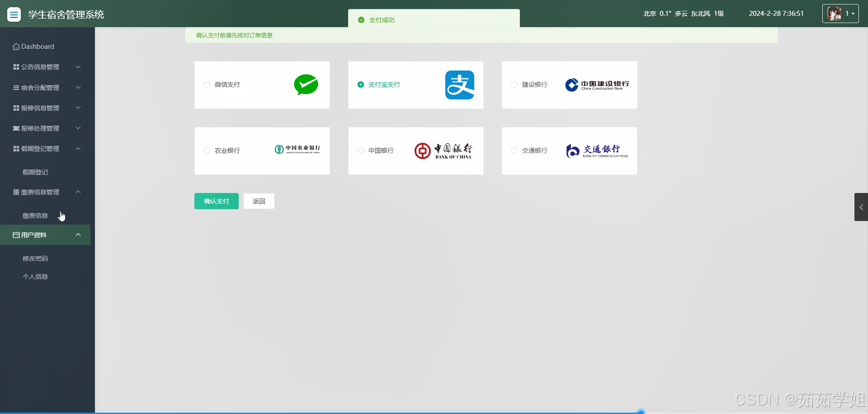
Task: Select the 农业银行 radio button
Action: (207, 151)
